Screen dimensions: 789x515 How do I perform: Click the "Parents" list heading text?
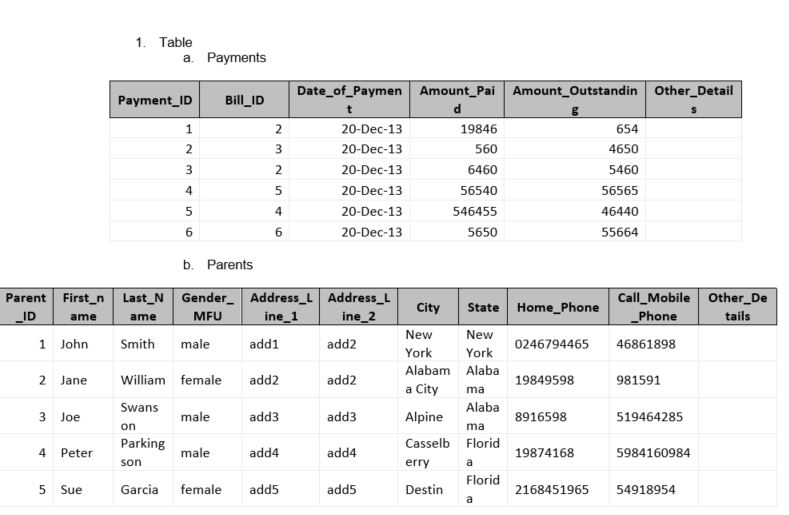point(229,265)
